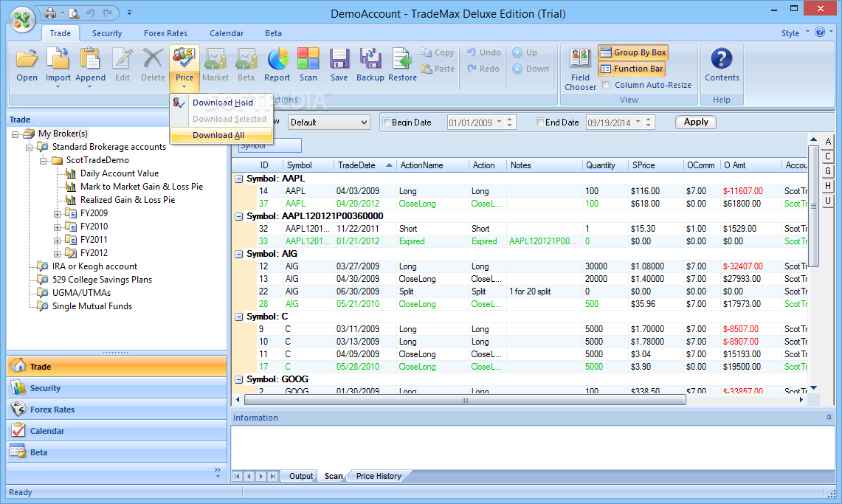Toggle the Function Bar option
This screenshot has height=504, width=842.
632,69
